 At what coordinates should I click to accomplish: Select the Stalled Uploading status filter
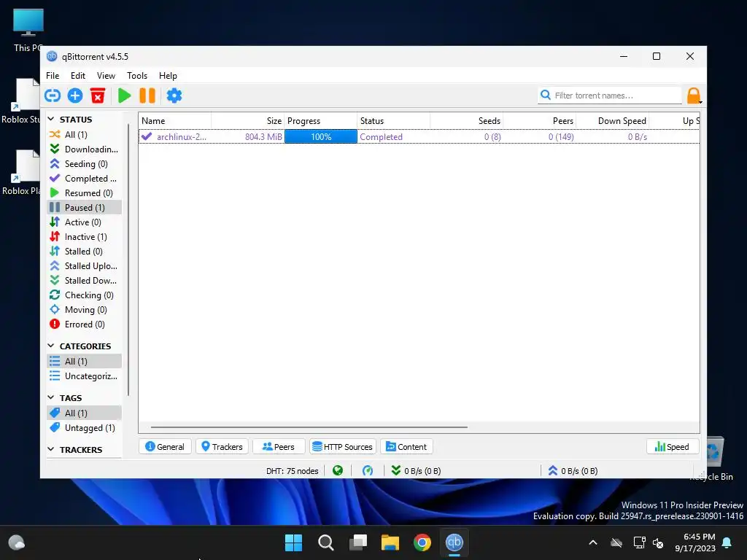pos(84,266)
